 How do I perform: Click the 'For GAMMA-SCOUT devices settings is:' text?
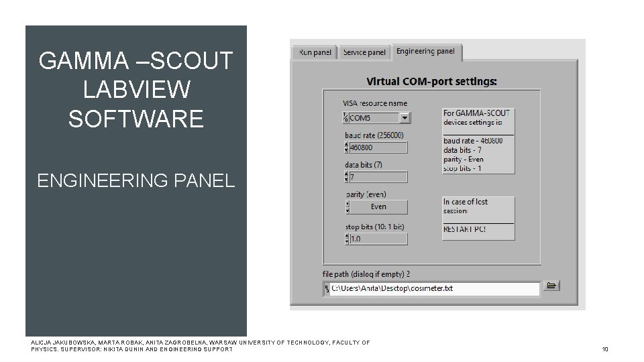point(476,117)
